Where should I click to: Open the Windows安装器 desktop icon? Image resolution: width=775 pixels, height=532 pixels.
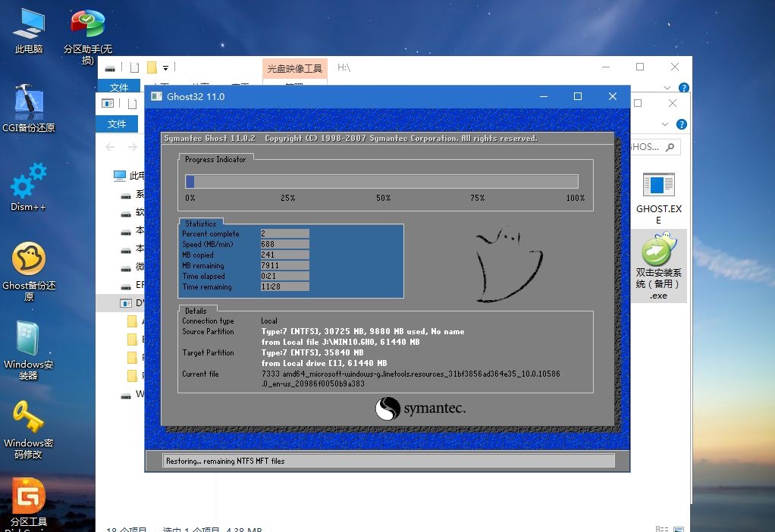point(29,350)
